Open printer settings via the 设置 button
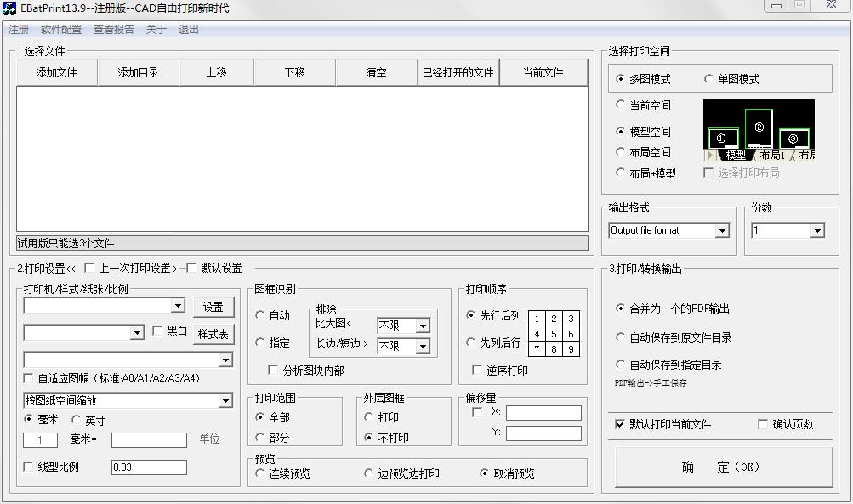The height and width of the screenshot is (504, 853). 213,307
